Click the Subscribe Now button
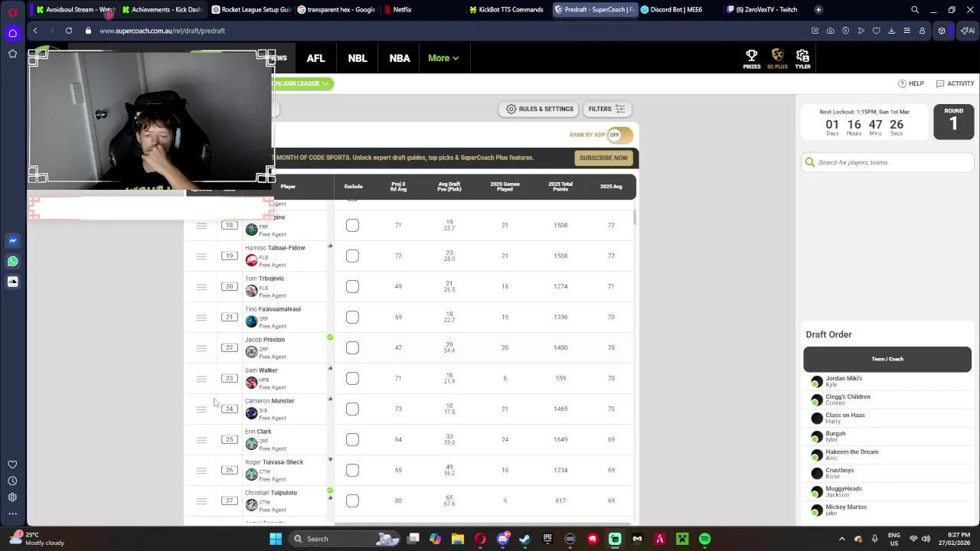 (603, 158)
